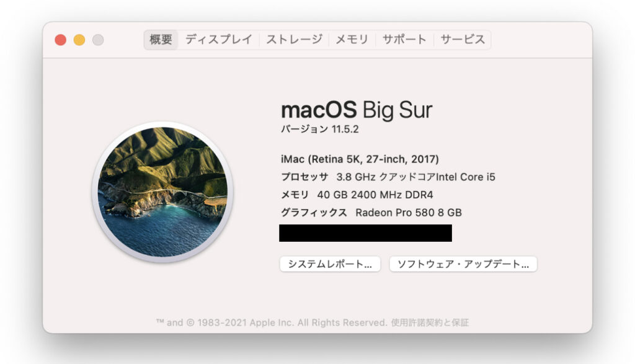
Task: Click the blacked-out serial number bar
Action: click(x=365, y=233)
